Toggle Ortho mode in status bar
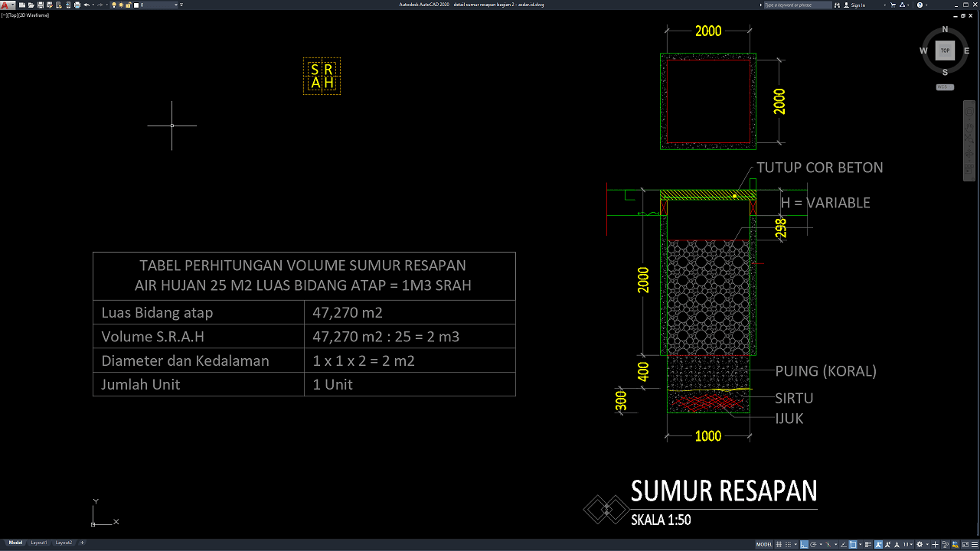The height and width of the screenshot is (551, 980). [805, 544]
